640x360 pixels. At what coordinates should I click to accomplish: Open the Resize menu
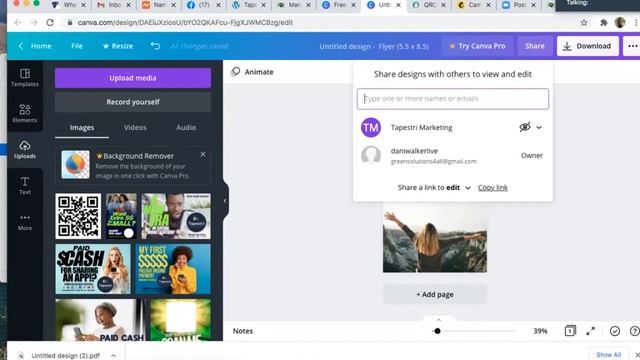(x=118, y=46)
